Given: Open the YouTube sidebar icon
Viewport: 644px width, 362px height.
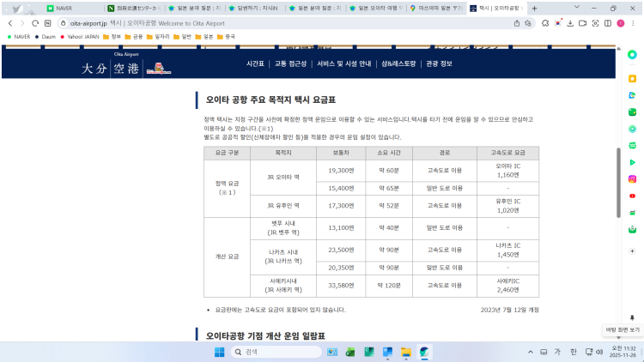Looking at the screenshot, I should pyautogui.click(x=632, y=195).
